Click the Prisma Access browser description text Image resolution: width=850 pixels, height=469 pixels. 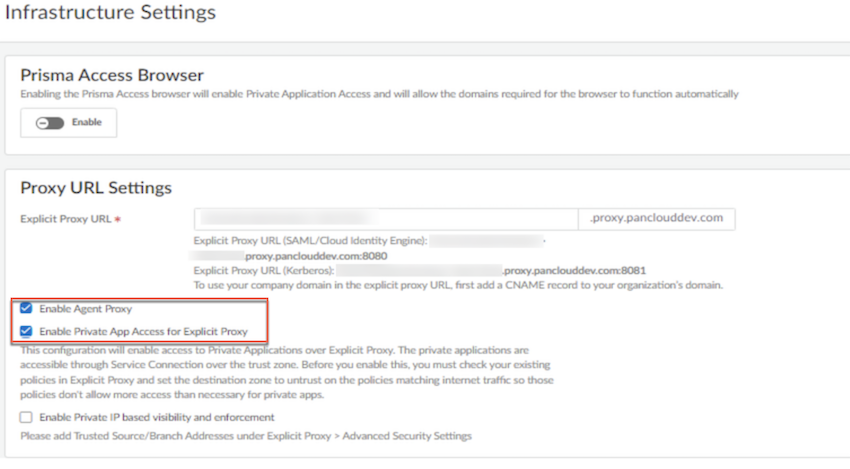tap(380, 94)
